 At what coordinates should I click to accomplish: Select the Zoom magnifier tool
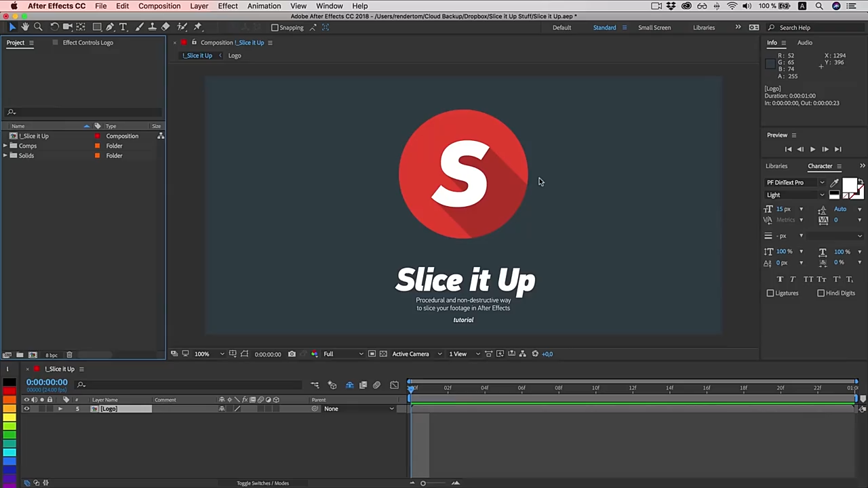[x=38, y=27]
